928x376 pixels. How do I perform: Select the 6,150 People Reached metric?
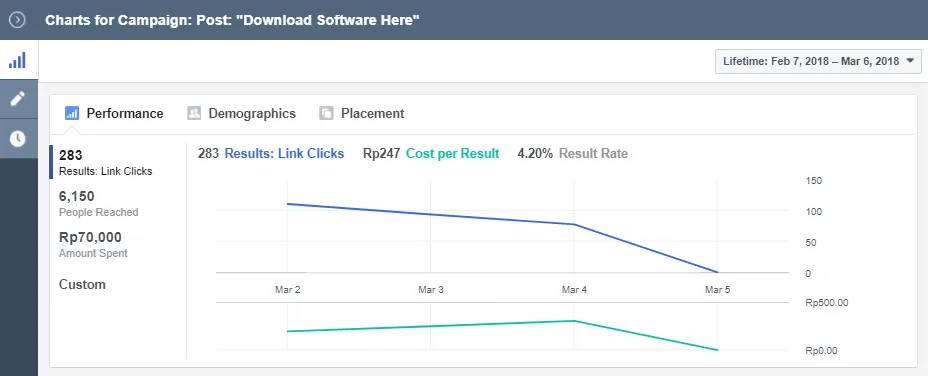pos(98,203)
